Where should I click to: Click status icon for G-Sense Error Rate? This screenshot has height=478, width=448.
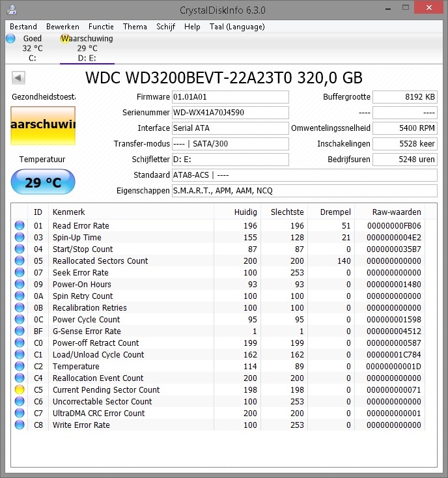coord(20,331)
